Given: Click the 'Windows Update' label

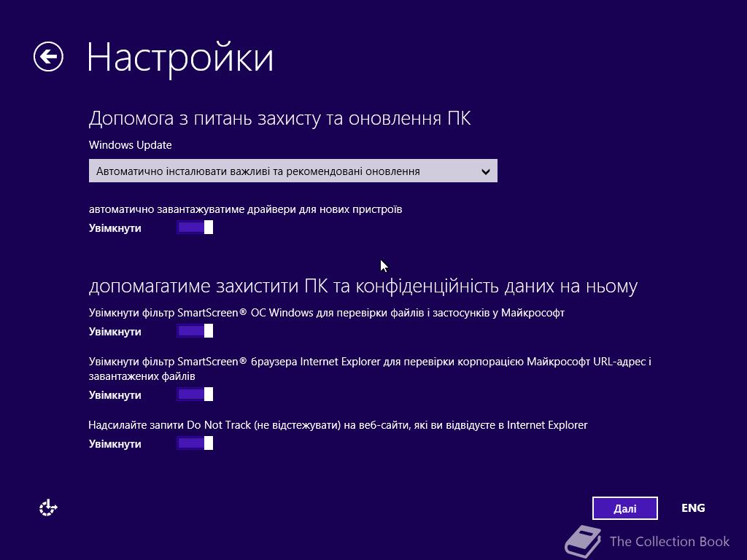Looking at the screenshot, I should tap(130, 145).
